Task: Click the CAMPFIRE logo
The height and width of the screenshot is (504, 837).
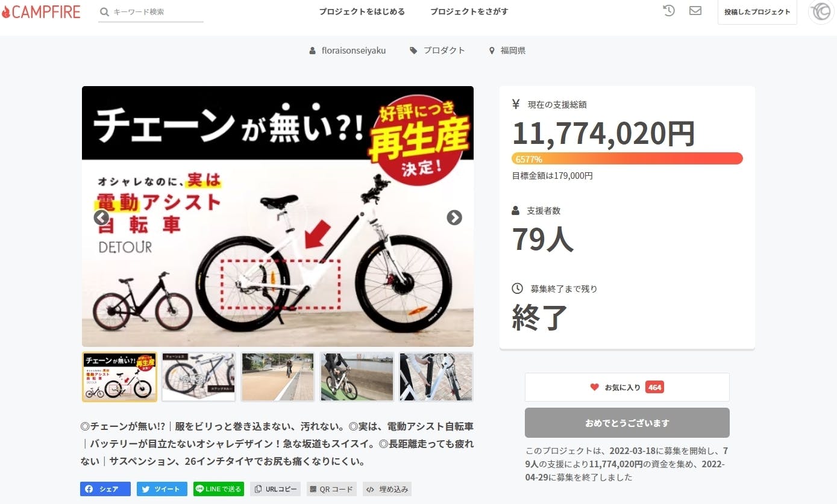Action: (41, 11)
